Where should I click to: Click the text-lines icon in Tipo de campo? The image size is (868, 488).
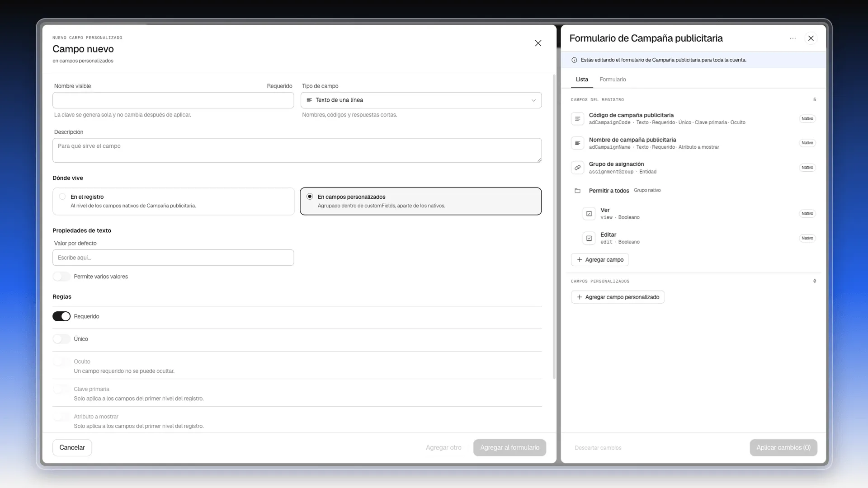coord(309,100)
